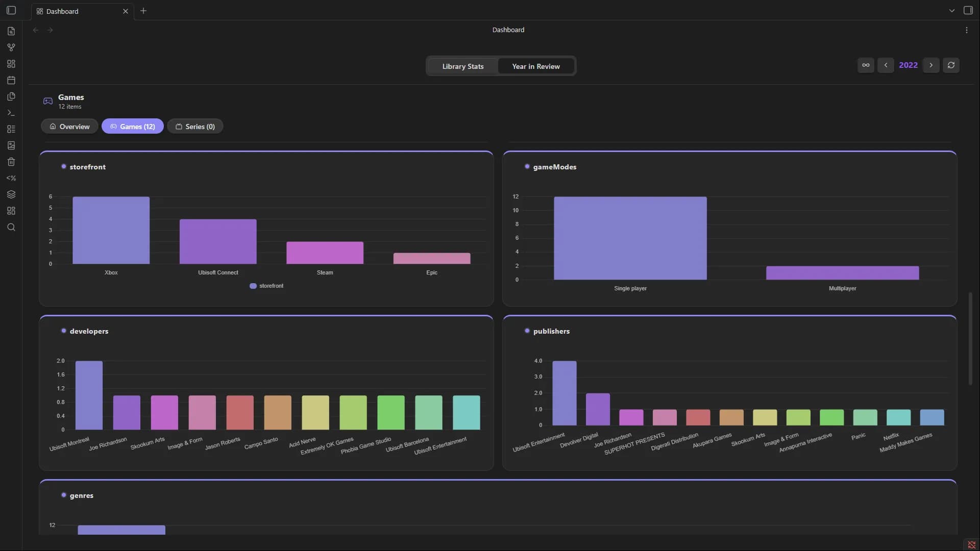Click the 'Panic' label in publishers chart
Screen dimensions: 980x551
tap(859, 436)
